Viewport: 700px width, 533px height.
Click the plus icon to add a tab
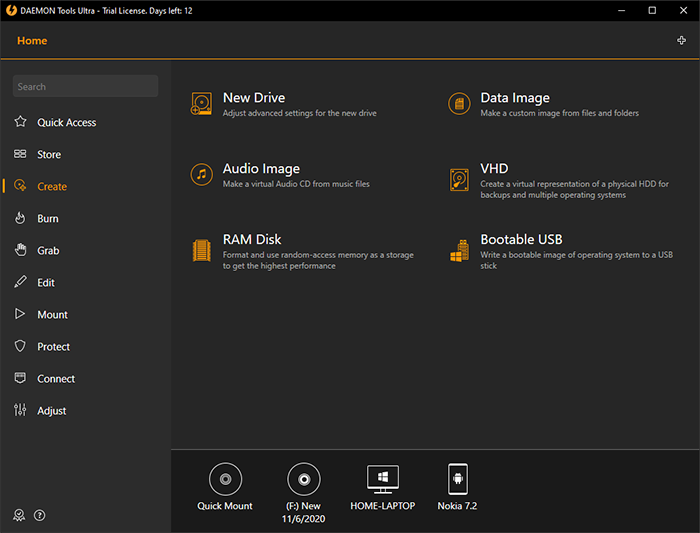pyautogui.click(x=681, y=41)
